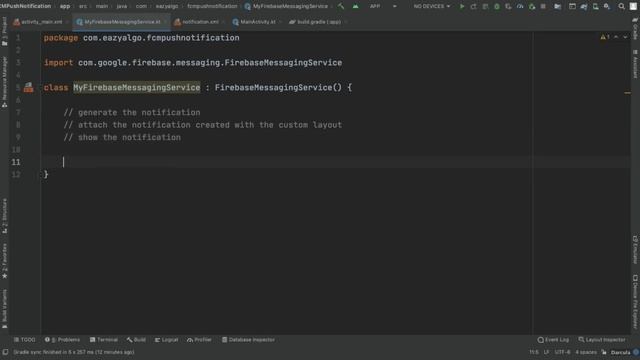Viewport: 640px width, 360px height.
Task: Click the green Run app button
Action: [x=462, y=7]
